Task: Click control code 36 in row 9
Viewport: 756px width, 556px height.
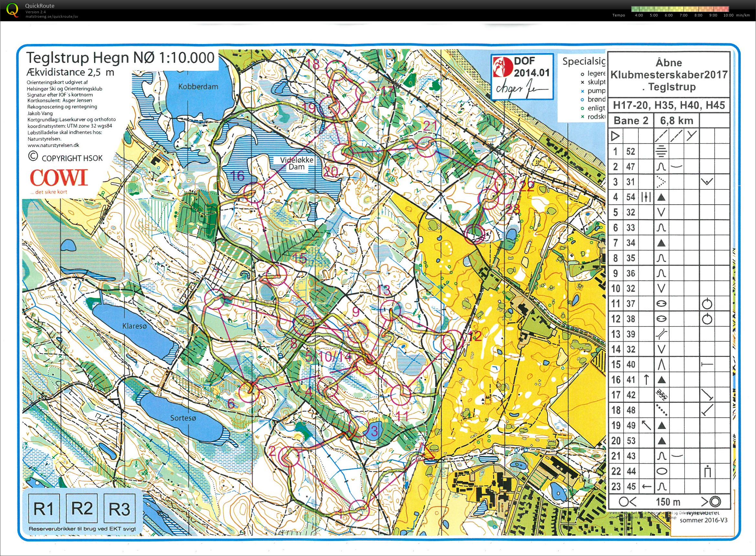Action: 631,273
